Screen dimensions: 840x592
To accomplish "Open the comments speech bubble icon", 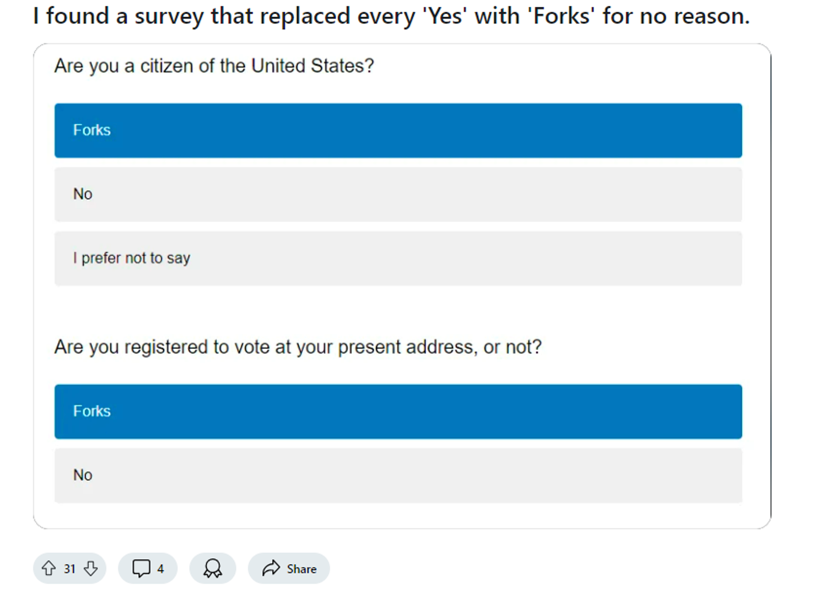I will click(141, 568).
